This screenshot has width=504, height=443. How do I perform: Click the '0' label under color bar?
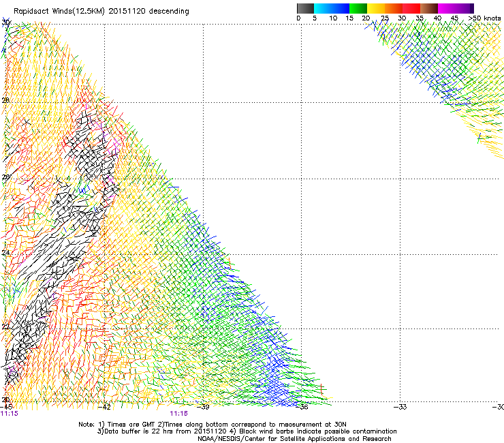298,18
